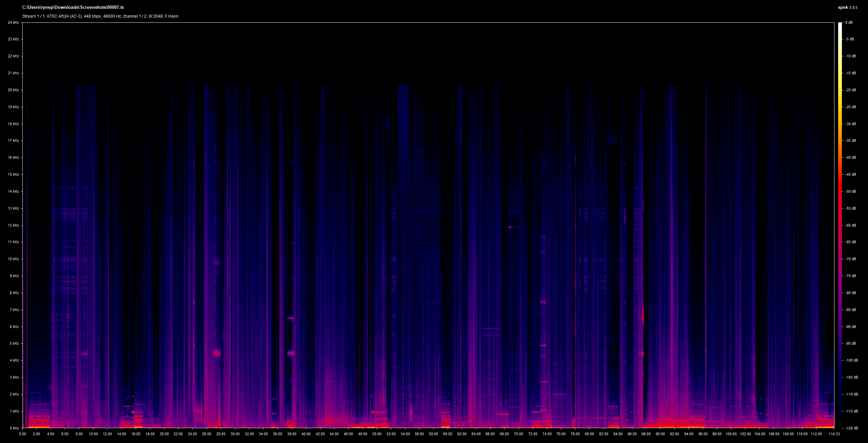Click the -100 dB scale label

pyautogui.click(x=851, y=360)
